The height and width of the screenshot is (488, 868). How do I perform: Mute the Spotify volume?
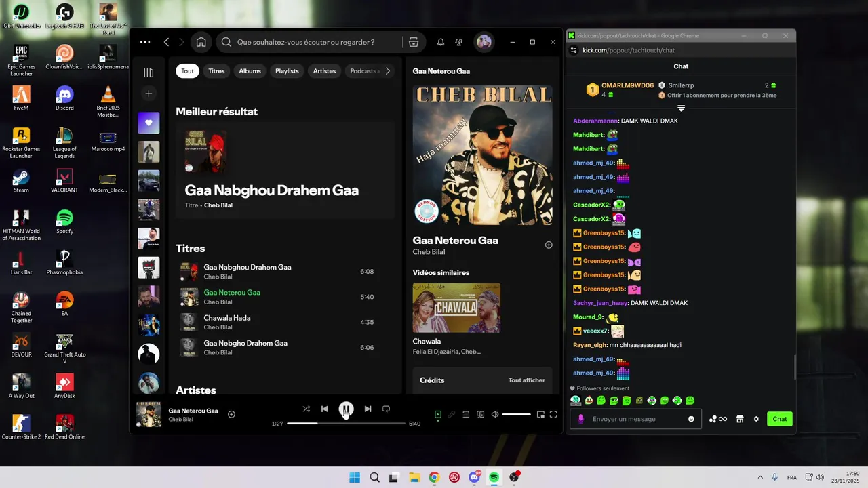495,414
